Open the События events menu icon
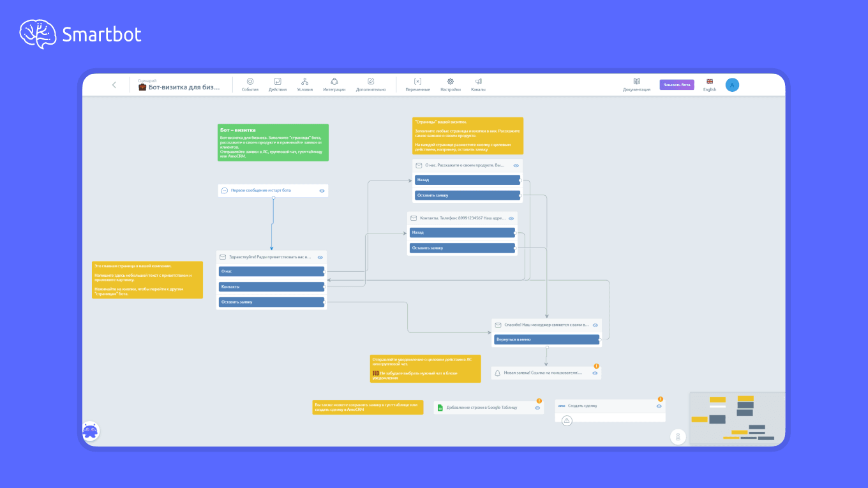868x488 pixels. point(250,82)
